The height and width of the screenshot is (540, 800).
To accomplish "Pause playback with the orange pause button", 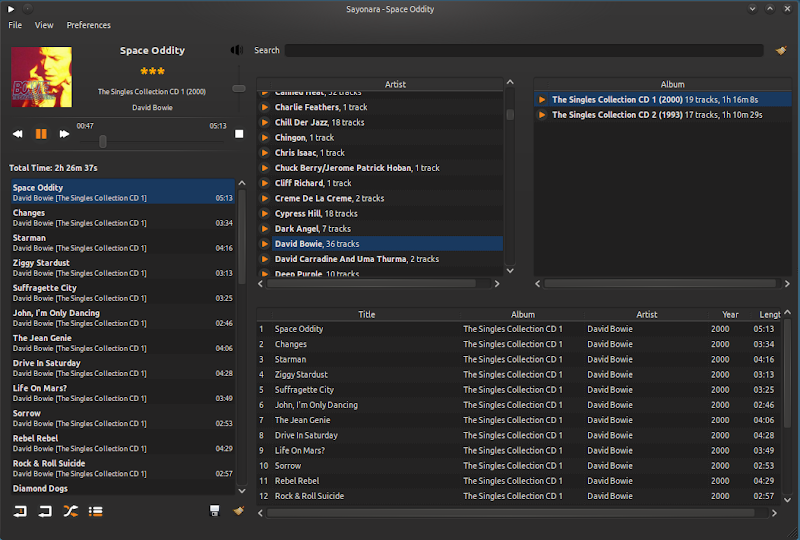I will coord(41,133).
